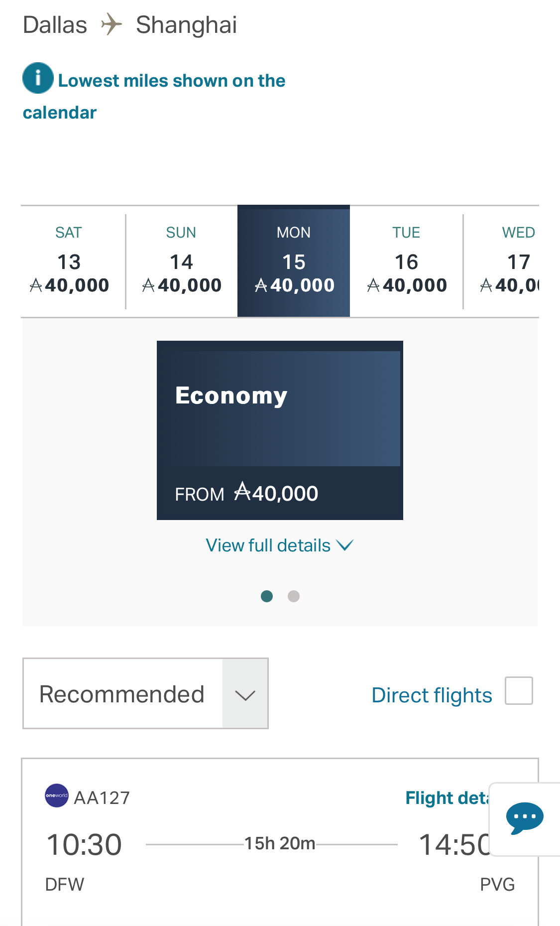Screen dimensions: 560x926
Task: Click the airplane icon between Dallas and Shanghai
Action: (x=112, y=24)
